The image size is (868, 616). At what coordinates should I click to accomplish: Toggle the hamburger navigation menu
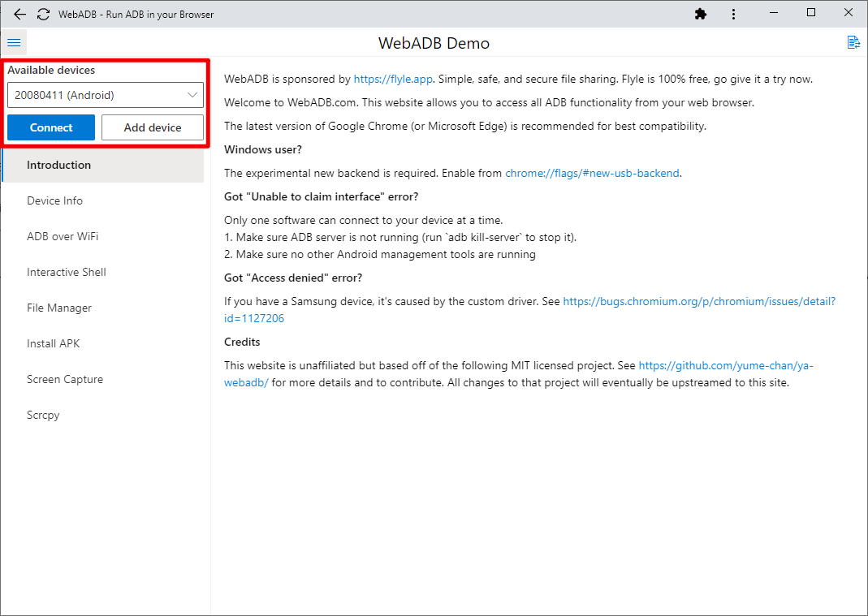tap(14, 42)
